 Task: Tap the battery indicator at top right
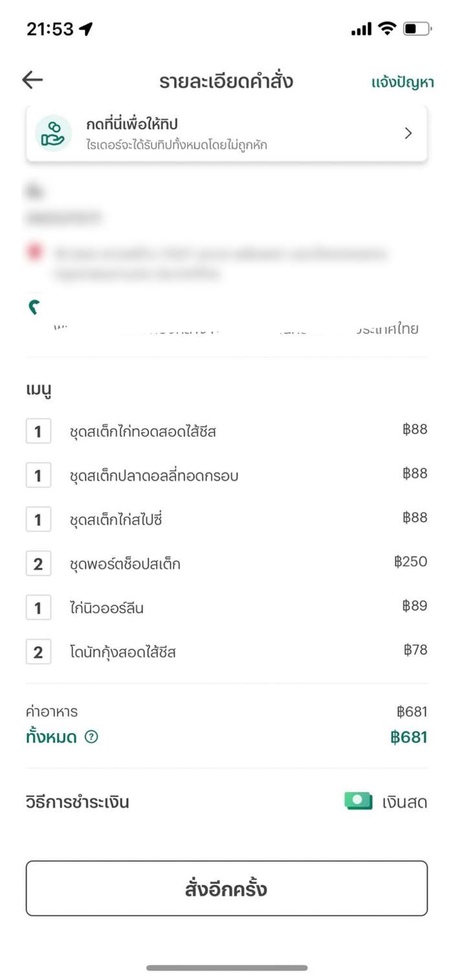(x=418, y=28)
